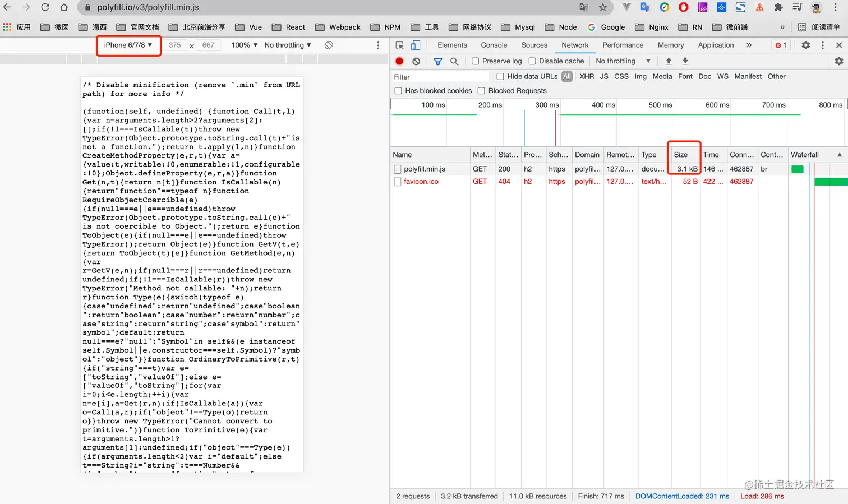Open Network panel No throttling dropdown
The height and width of the screenshot is (504, 848).
623,61
